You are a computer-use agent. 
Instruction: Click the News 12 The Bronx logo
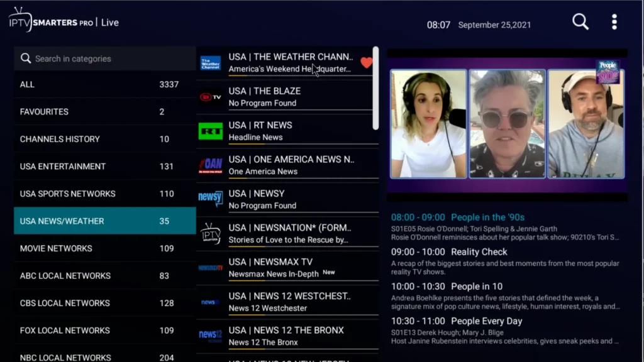tap(211, 336)
